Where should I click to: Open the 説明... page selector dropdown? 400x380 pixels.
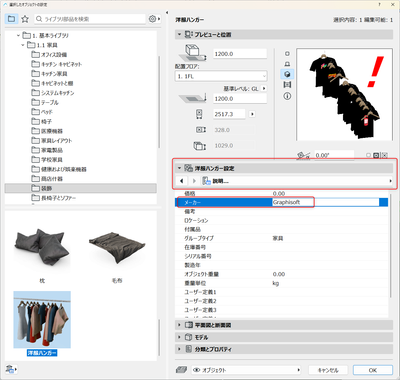(297, 181)
